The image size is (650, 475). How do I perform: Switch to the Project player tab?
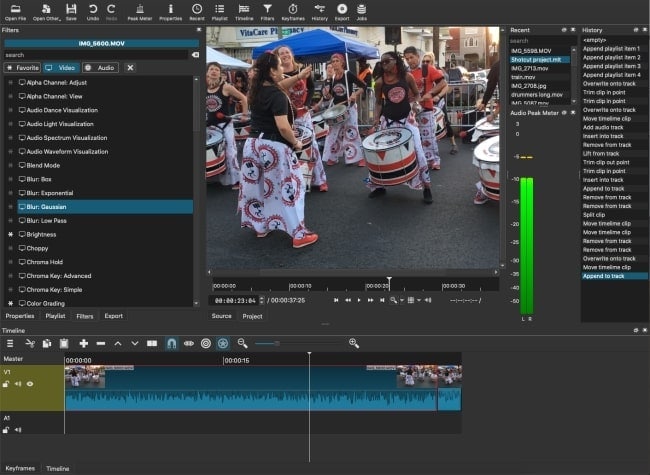252,315
